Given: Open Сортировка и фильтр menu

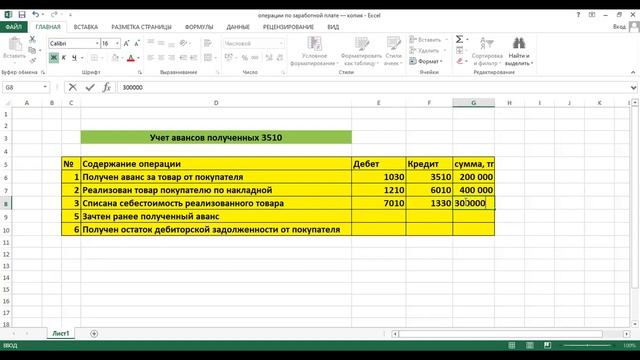Looking at the screenshot, I should (487, 51).
